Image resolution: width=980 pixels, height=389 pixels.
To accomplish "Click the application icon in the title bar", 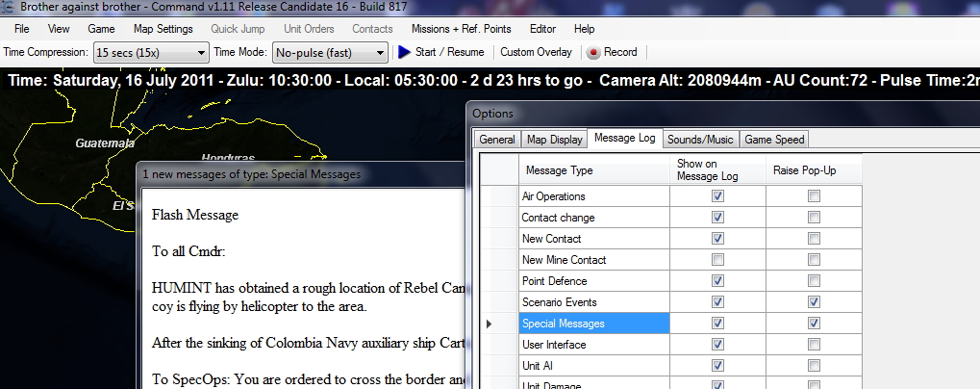I will tap(9, 7).
